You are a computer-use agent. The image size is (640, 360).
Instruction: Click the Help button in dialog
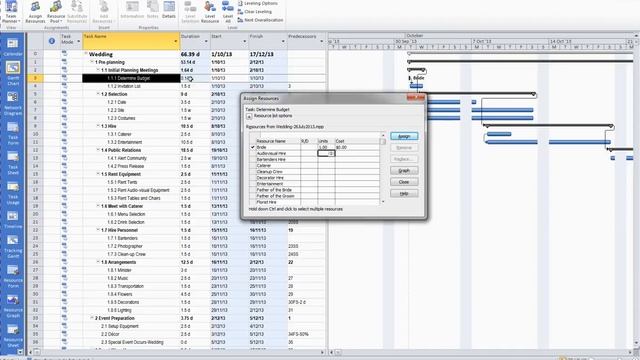(404, 193)
